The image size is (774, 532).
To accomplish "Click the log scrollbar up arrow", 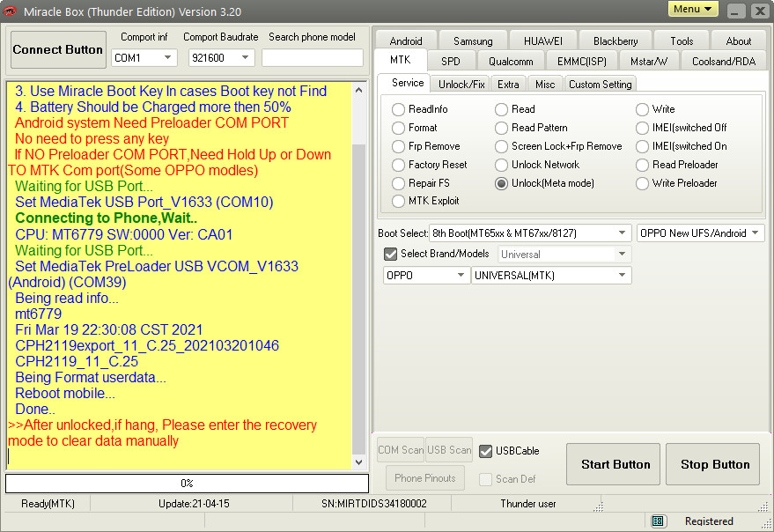I will [358, 90].
